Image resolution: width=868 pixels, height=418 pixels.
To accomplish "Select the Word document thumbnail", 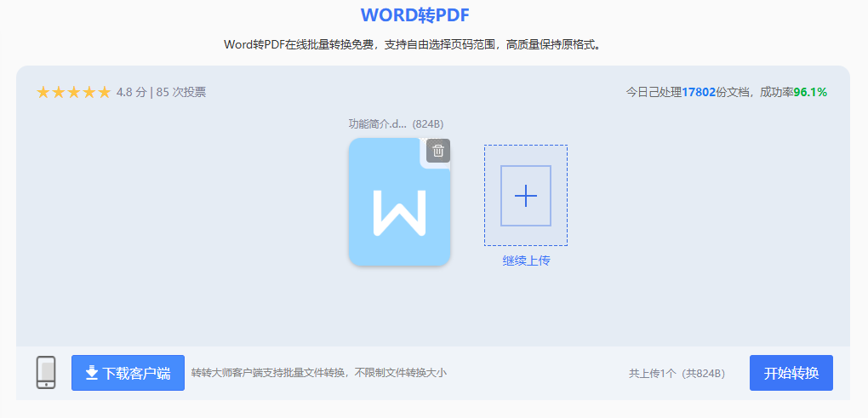I will point(399,202).
